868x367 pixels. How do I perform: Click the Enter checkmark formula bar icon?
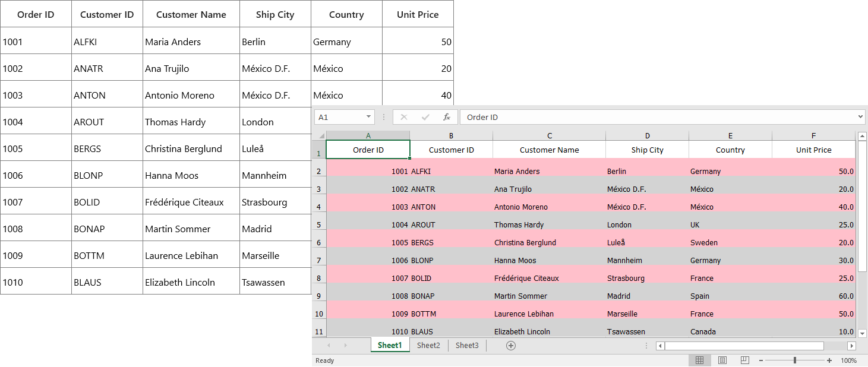(425, 117)
